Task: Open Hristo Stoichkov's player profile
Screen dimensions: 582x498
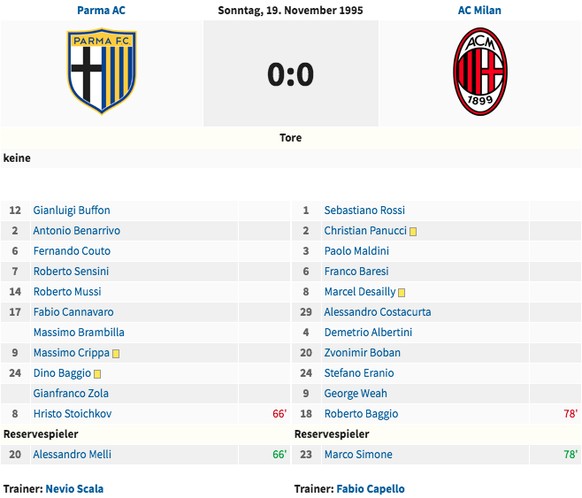Action: (72, 413)
